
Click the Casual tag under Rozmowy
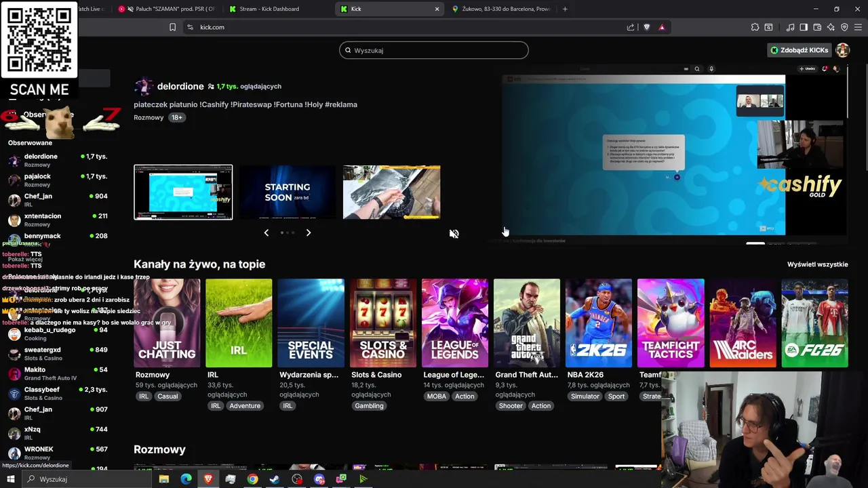[167, 396]
